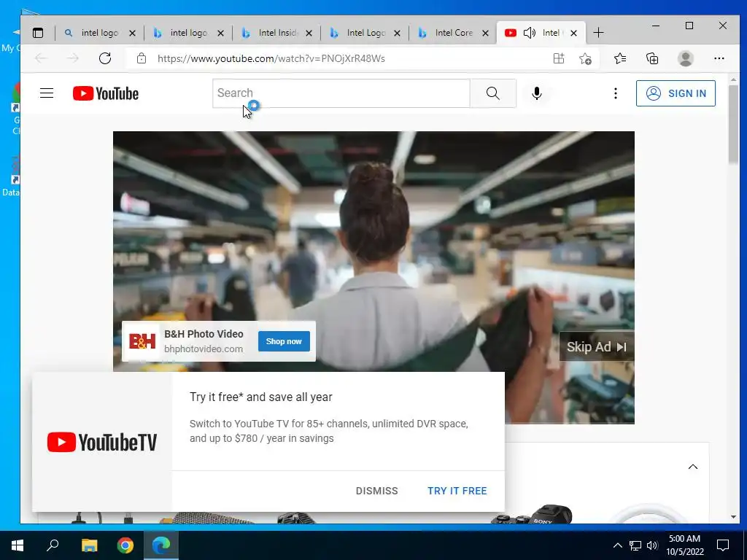Add this page to favorites
747x560 pixels.
pyautogui.click(x=585, y=58)
